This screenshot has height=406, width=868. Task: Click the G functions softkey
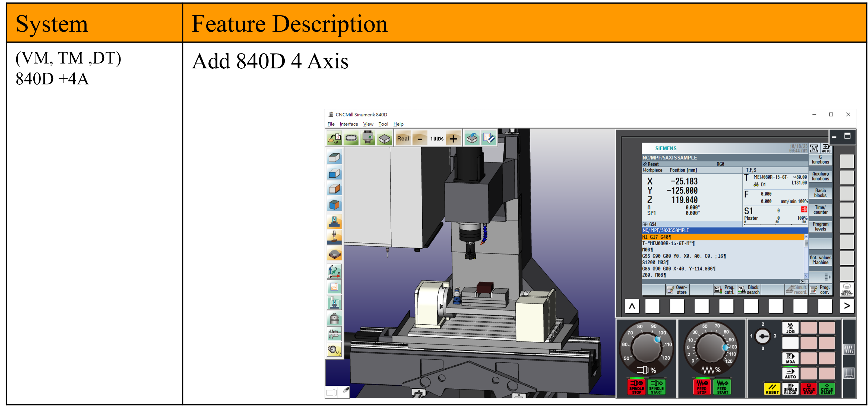pyautogui.click(x=820, y=160)
